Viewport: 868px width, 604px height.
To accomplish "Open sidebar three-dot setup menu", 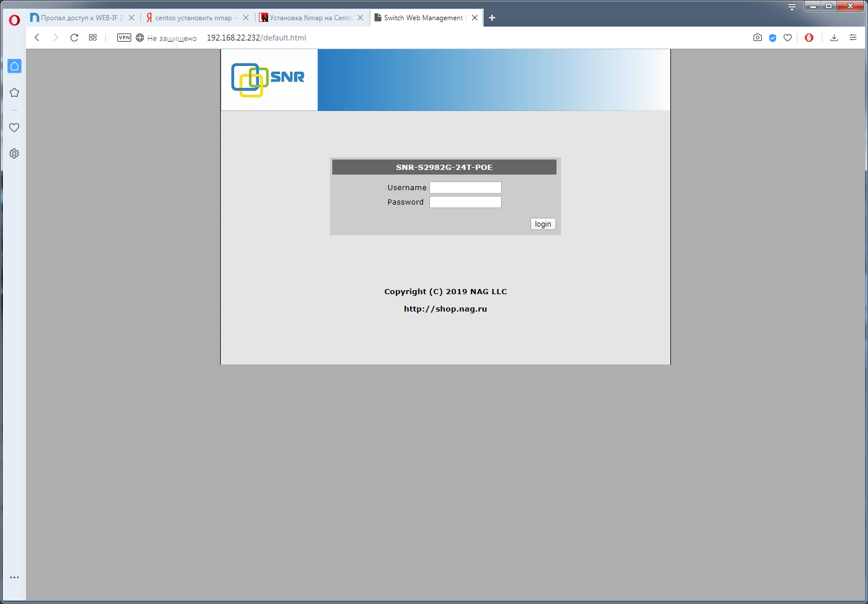I will click(x=14, y=577).
